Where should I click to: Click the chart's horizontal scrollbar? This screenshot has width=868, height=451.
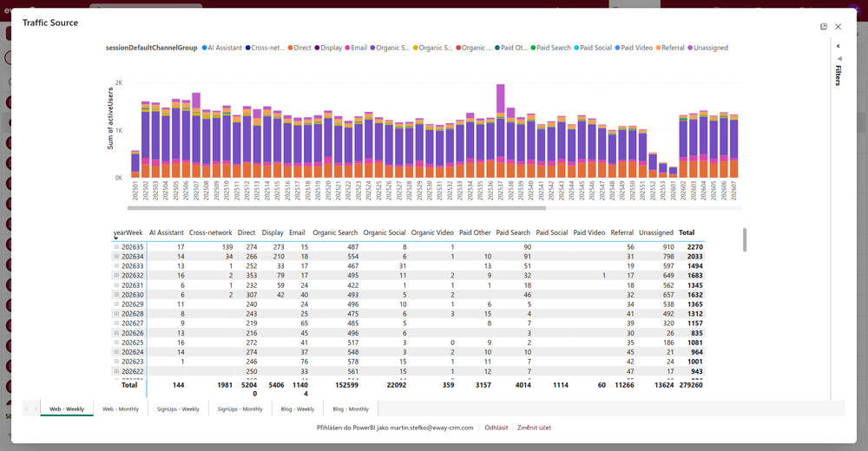[337, 208]
